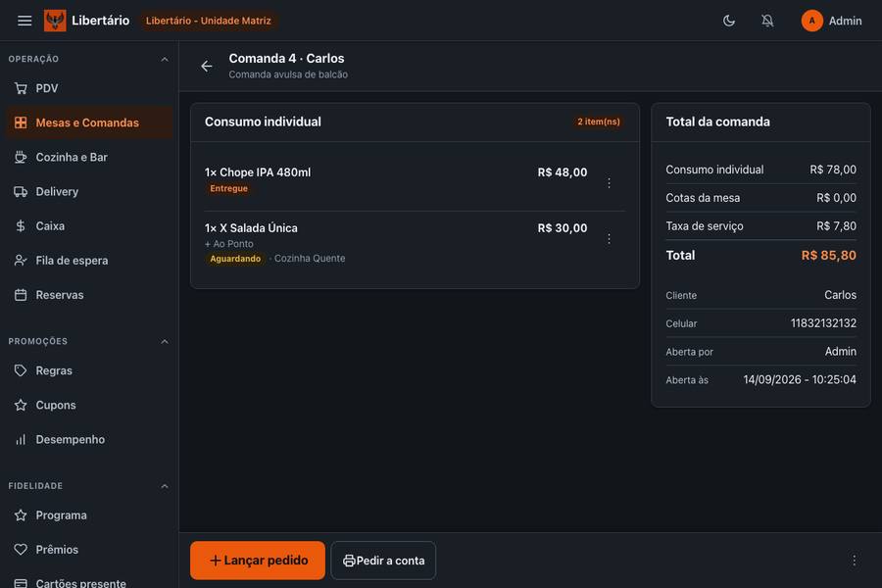This screenshot has height=588, width=882.
Task: Click the Entregue status badge
Action: pos(229,188)
